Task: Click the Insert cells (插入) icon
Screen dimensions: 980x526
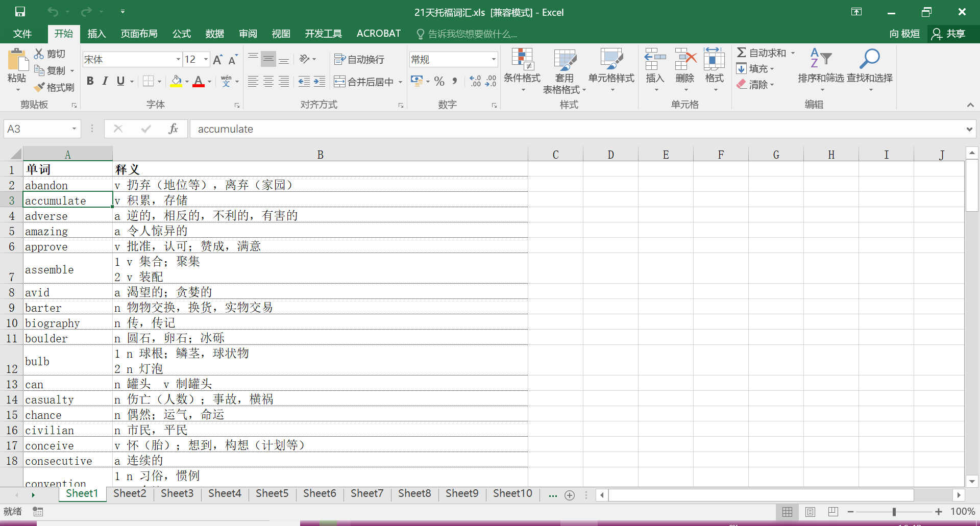Action: [655, 59]
